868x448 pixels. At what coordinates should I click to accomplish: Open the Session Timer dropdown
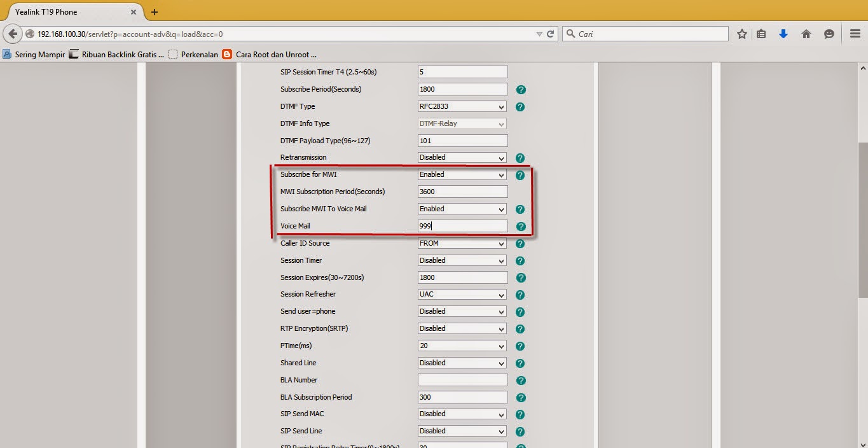[x=462, y=260]
